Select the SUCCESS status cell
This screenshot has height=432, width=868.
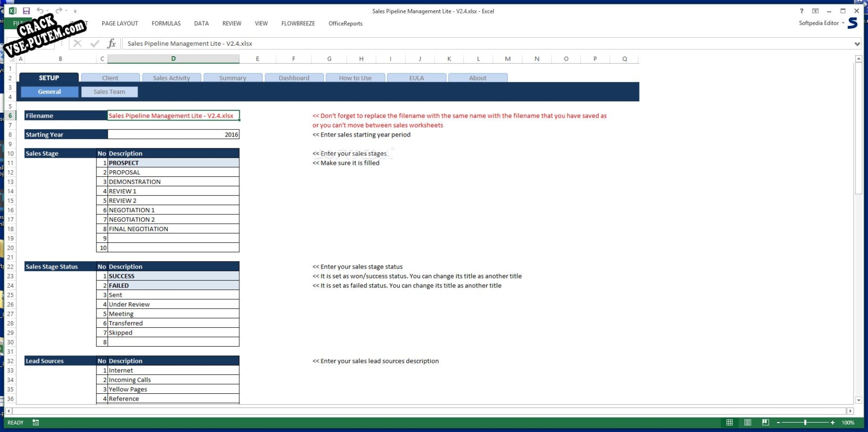point(173,276)
